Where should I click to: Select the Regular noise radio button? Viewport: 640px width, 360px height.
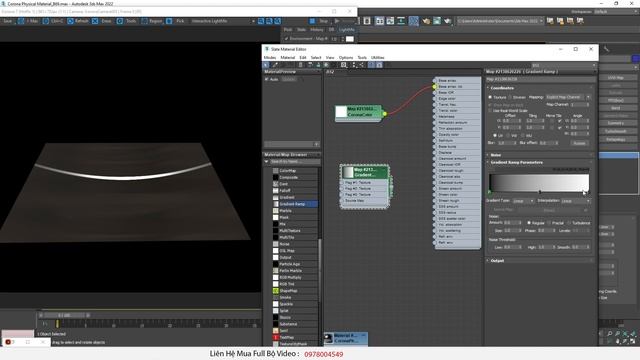529,223
